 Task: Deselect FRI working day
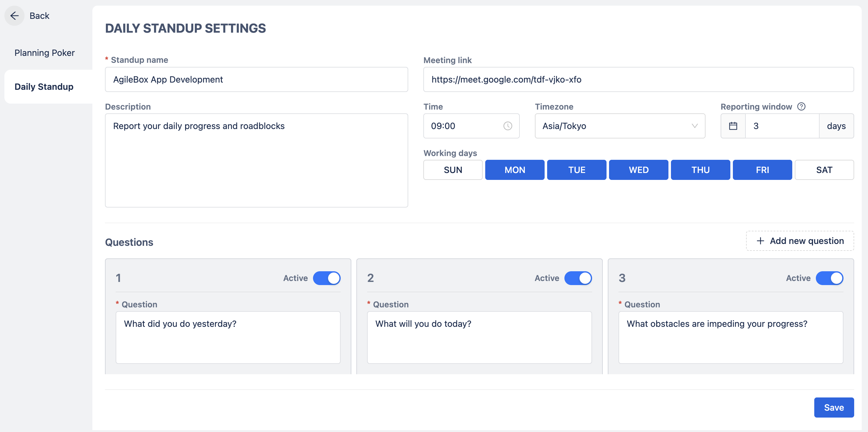(x=762, y=170)
